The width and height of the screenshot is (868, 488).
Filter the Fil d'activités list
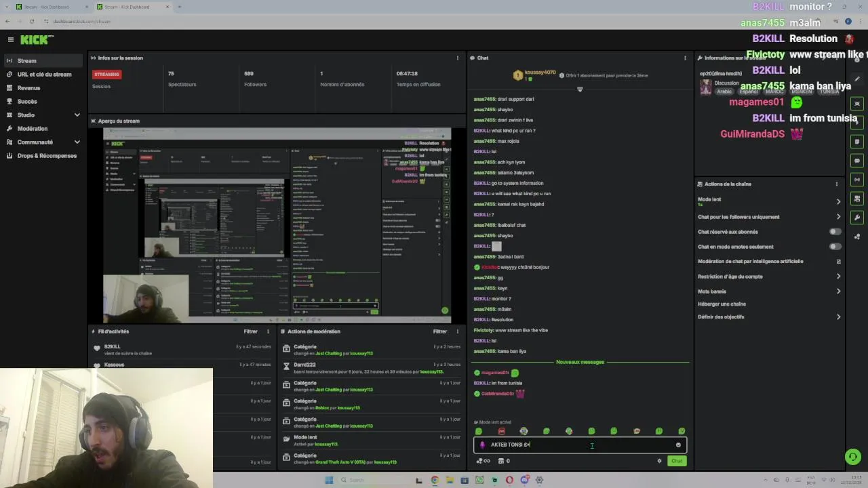(250, 331)
